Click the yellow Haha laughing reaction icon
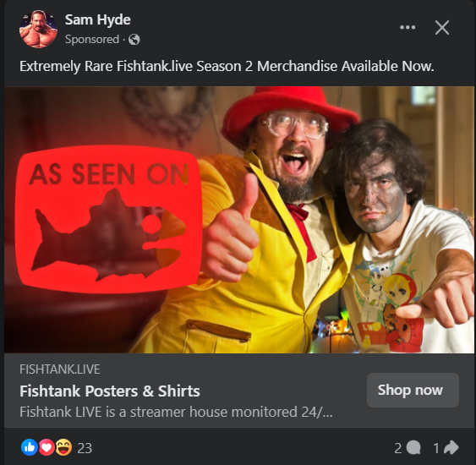Viewport: 476px width, 465px height. [63, 447]
